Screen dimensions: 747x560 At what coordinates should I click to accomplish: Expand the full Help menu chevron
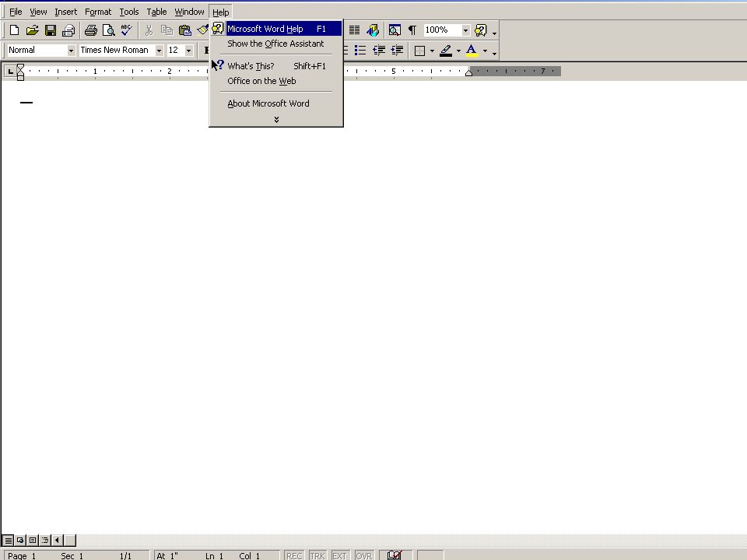click(276, 120)
